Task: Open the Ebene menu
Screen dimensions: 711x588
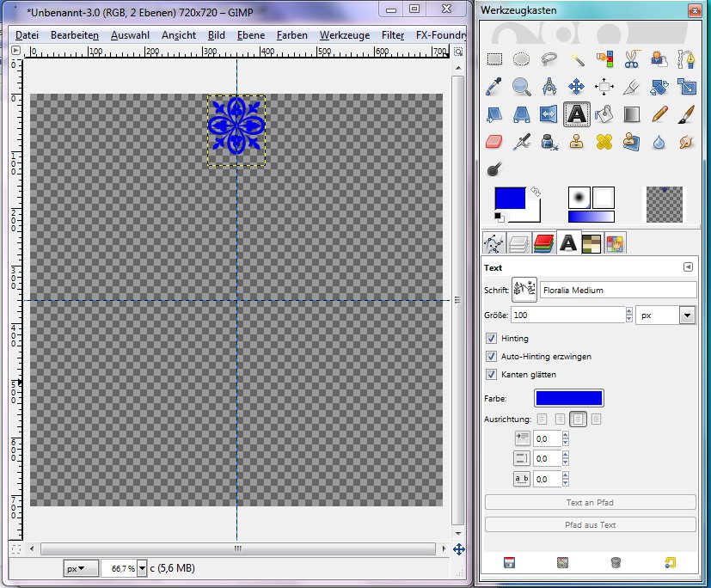Action: point(251,35)
